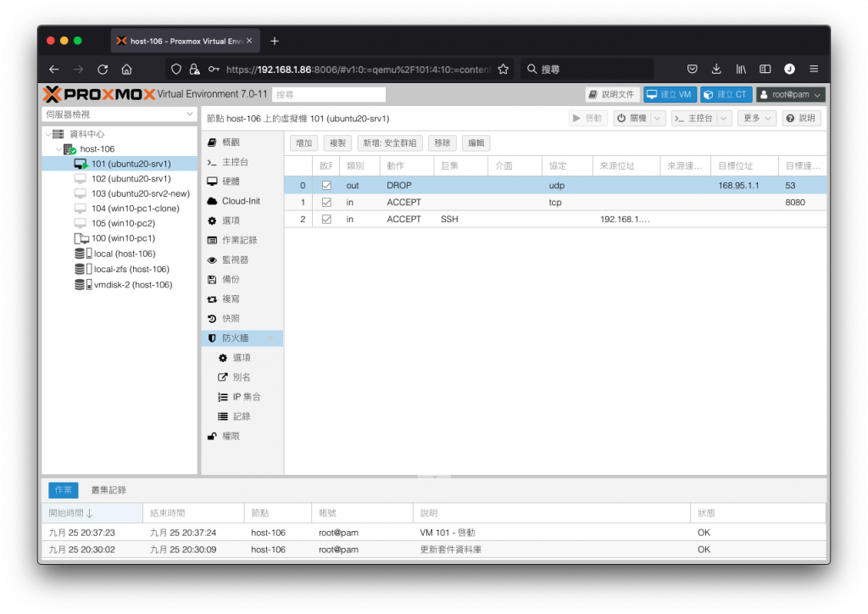
Task: Open the 更多 more actions dropdown
Action: coord(757,118)
